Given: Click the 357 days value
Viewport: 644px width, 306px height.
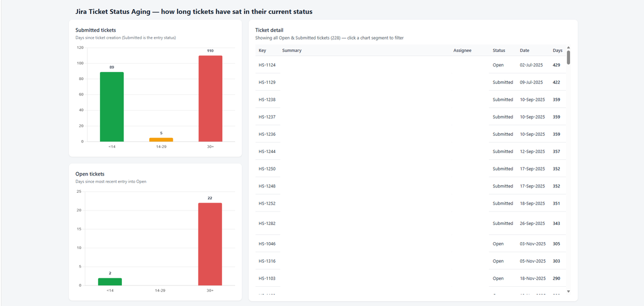Looking at the screenshot, I should tap(557, 151).
